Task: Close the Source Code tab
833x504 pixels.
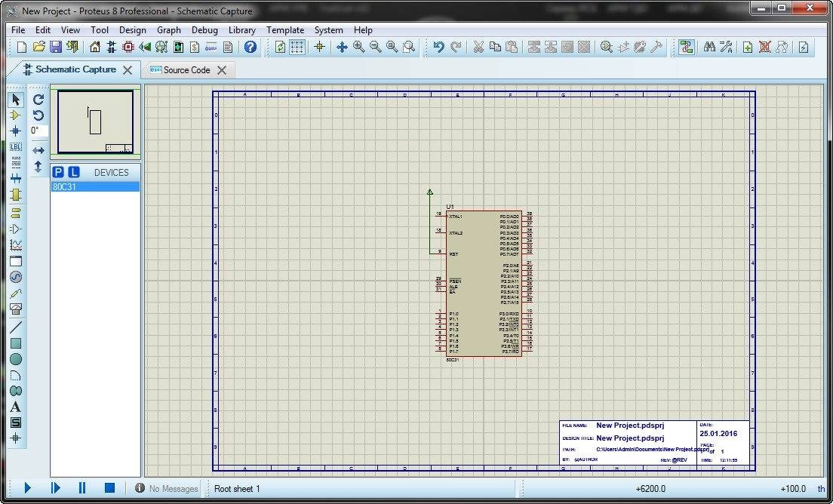Action: [x=222, y=70]
